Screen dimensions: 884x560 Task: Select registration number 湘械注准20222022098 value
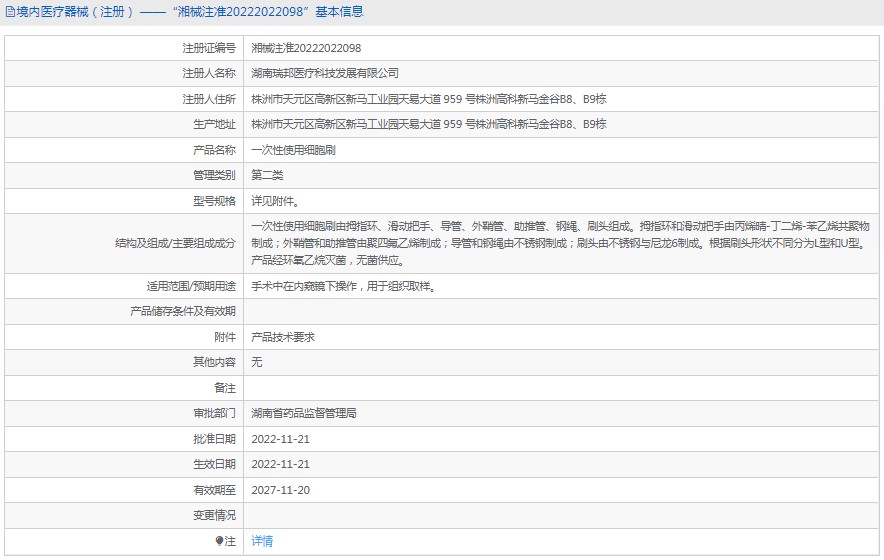point(306,48)
